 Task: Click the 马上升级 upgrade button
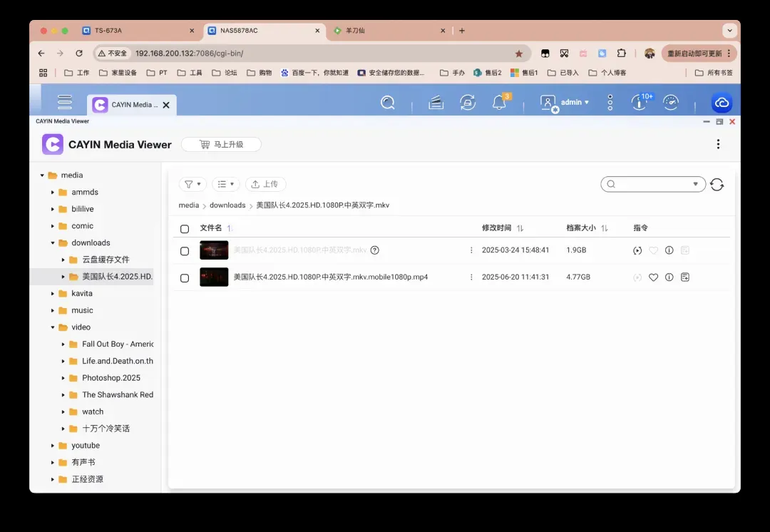coord(221,144)
